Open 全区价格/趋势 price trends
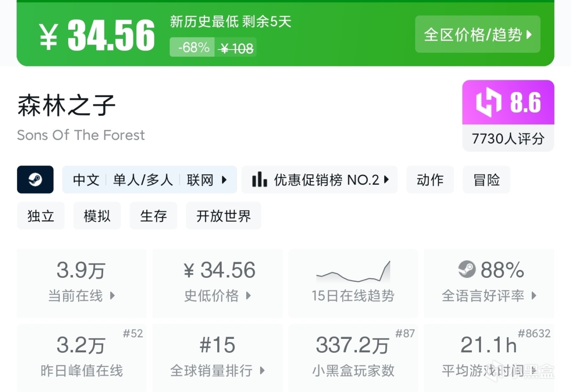The height and width of the screenshot is (392, 571). pos(477,34)
